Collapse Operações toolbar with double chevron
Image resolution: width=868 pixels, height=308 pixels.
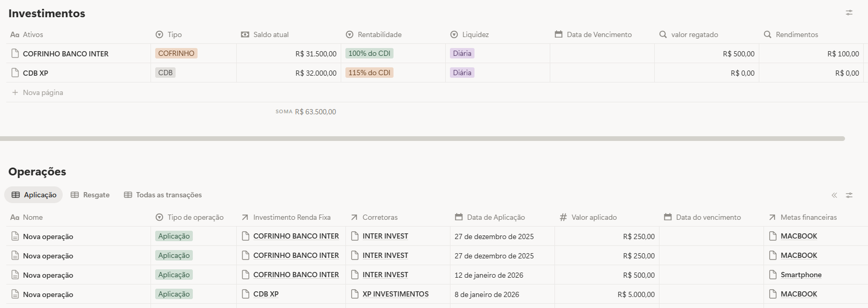click(x=834, y=195)
